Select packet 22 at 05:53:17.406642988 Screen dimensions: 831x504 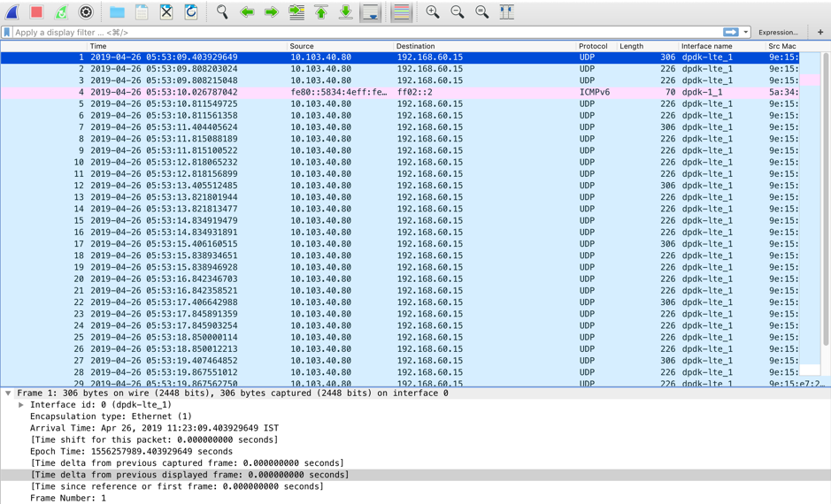[400, 302]
